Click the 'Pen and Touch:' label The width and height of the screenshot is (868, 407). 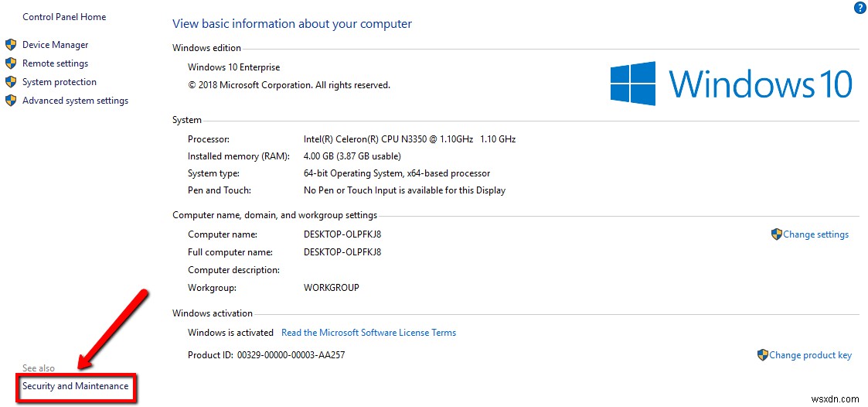click(220, 190)
